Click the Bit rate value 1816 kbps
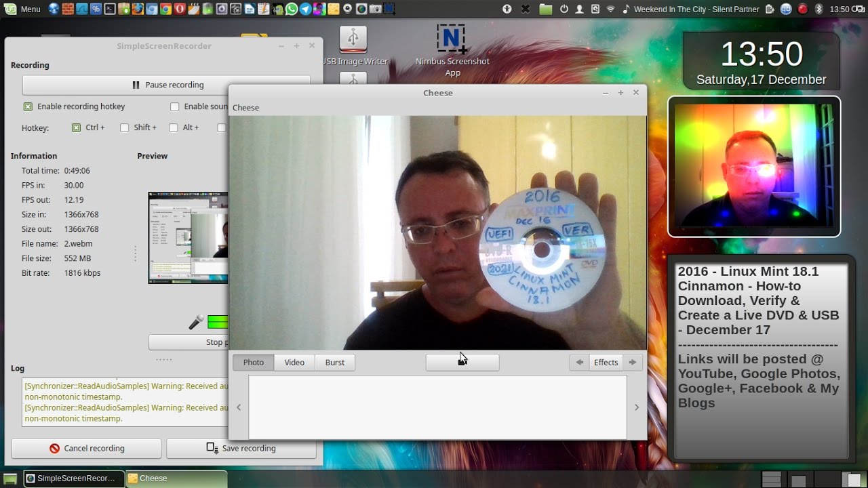Image resolution: width=868 pixels, height=488 pixels. coord(82,273)
